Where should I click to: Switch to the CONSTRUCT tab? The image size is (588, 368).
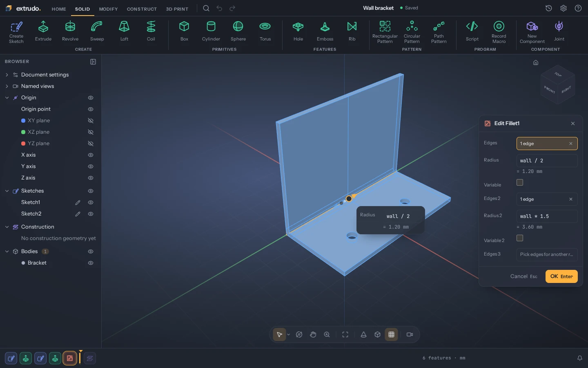[142, 9]
